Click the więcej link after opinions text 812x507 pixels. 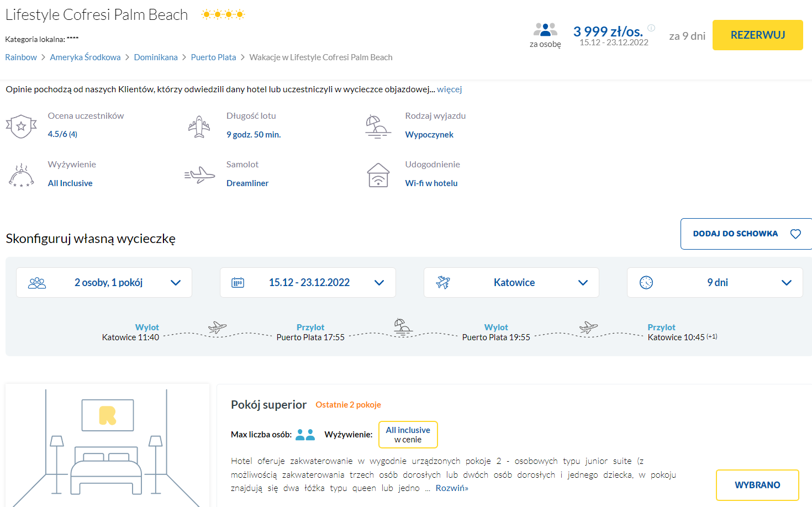(449, 89)
